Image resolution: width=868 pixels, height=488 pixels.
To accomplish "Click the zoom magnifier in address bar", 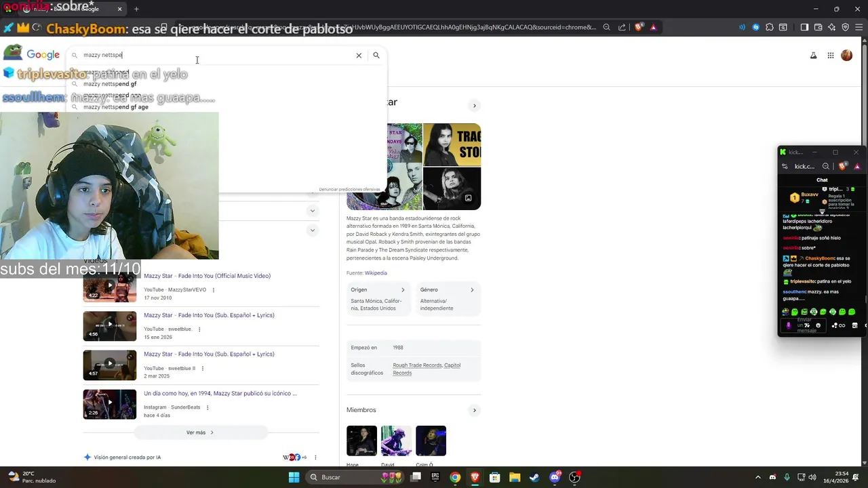I will tap(606, 27).
